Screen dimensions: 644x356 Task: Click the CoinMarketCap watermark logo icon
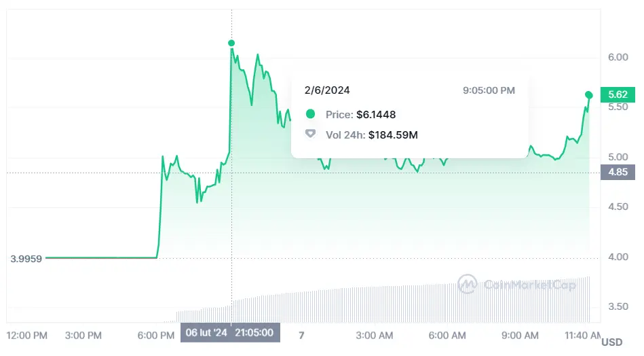click(x=467, y=285)
